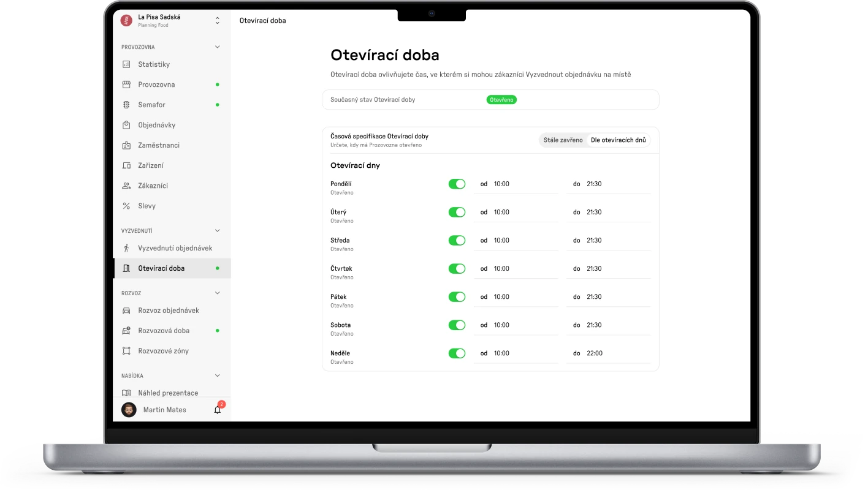Click the Zákazníci people icon
Viewport: 868px width, 490px height.
[126, 186]
